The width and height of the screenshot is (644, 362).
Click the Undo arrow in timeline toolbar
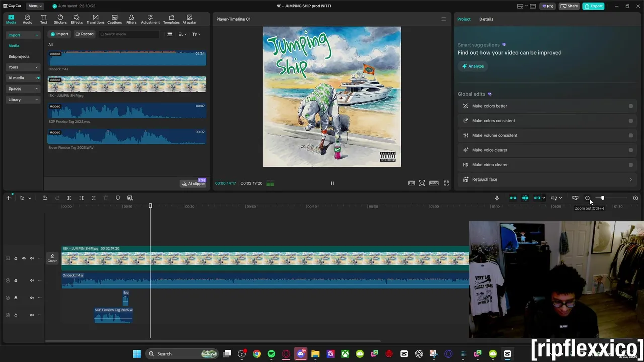click(45, 198)
